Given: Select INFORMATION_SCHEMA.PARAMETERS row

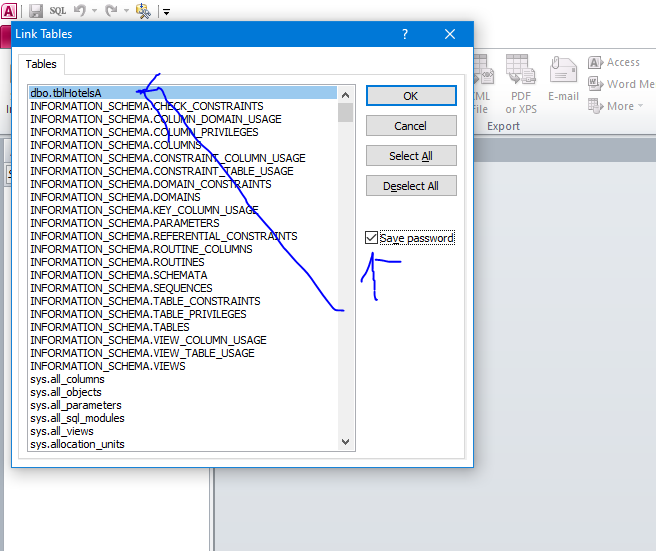Looking at the screenshot, I should [183, 223].
